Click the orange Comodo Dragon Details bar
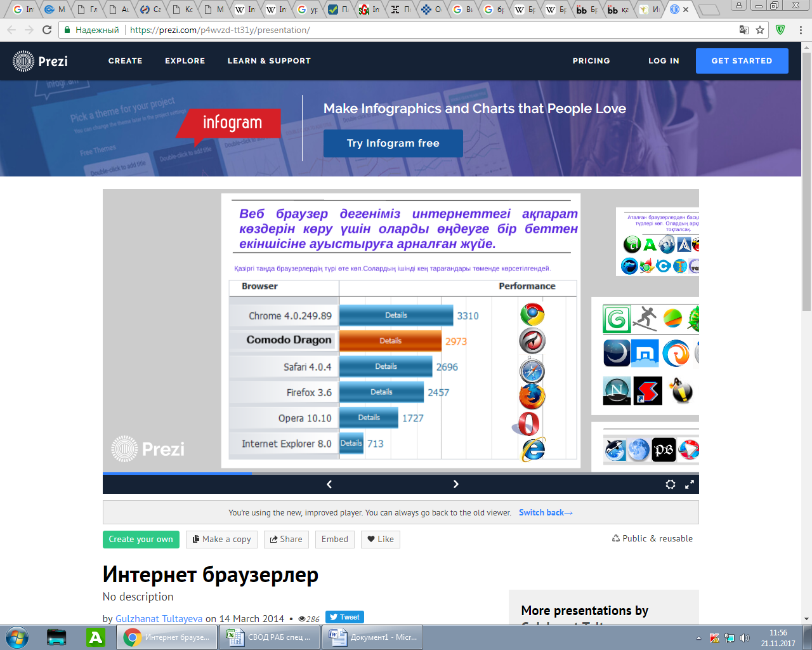The height and width of the screenshot is (650, 812). (x=390, y=341)
